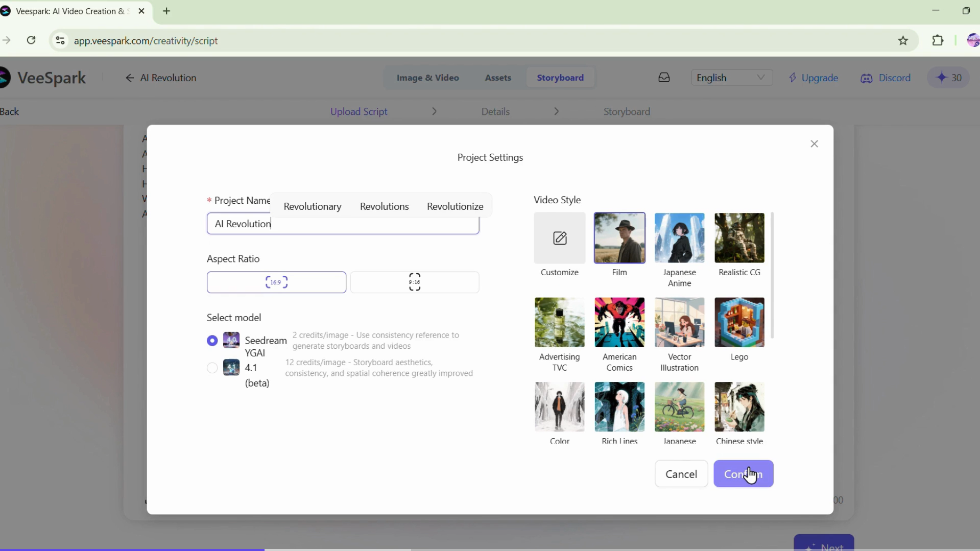Choose the 9:16 aspect ratio

click(x=415, y=282)
